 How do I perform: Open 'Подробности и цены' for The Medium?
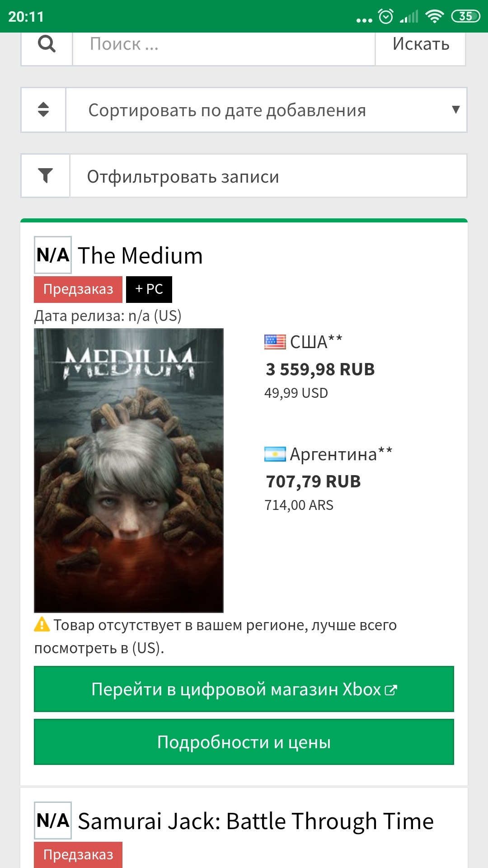coord(244,742)
